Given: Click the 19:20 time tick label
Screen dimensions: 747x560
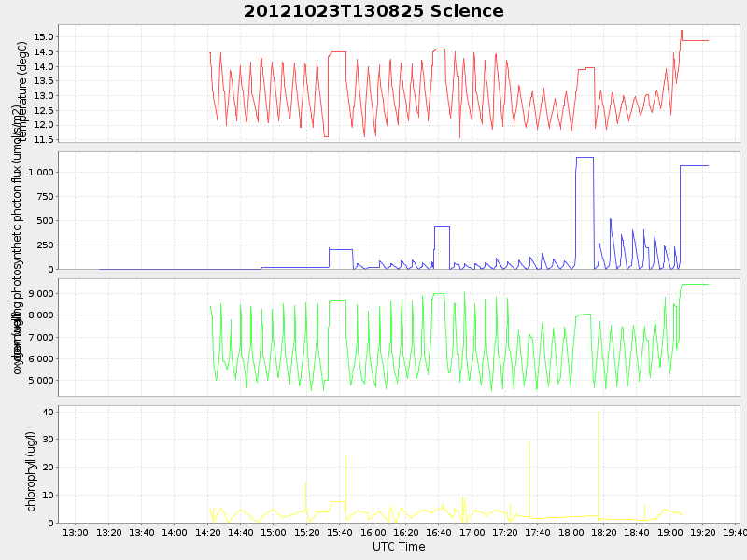Looking at the screenshot, I should tap(703, 532).
